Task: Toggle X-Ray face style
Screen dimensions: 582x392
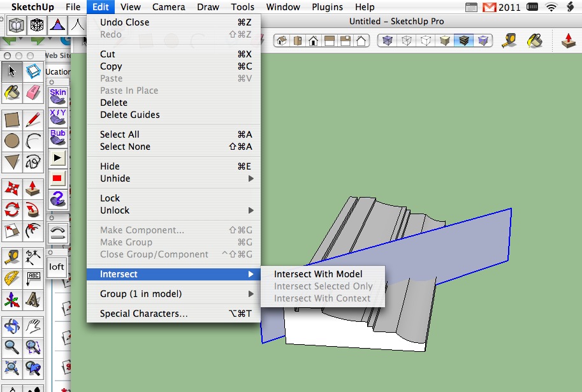Action: (x=386, y=41)
